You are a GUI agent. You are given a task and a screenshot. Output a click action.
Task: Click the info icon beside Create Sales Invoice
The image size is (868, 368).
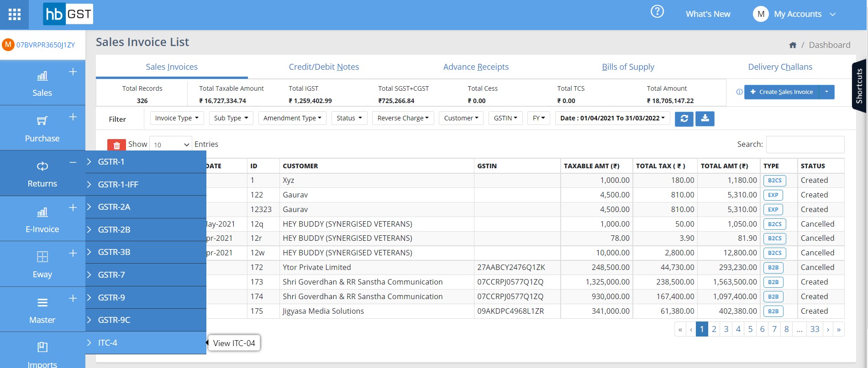pyautogui.click(x=739, y=92)
